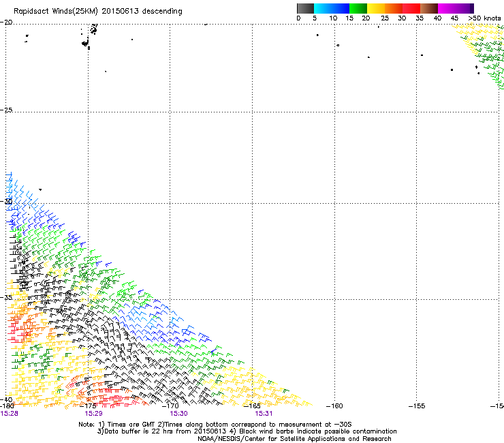Click the time label '15:29'
This screenshot has height=443, width=504.
point(93,414)
